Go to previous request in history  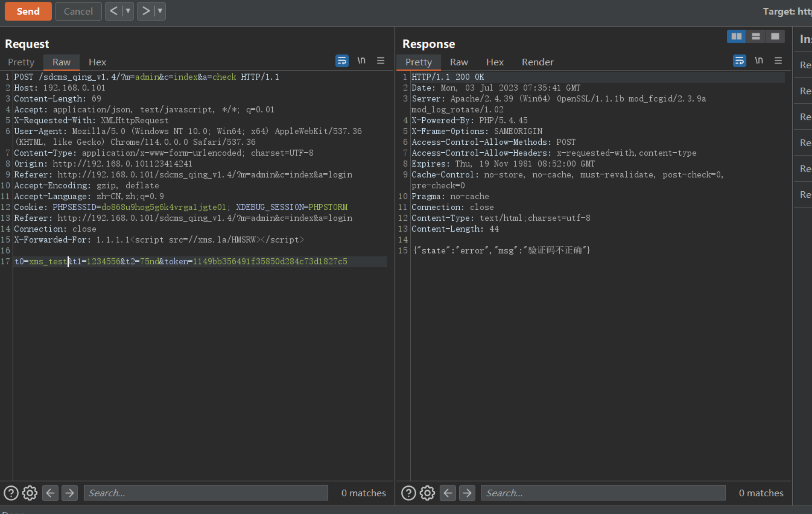click(114, 11)
